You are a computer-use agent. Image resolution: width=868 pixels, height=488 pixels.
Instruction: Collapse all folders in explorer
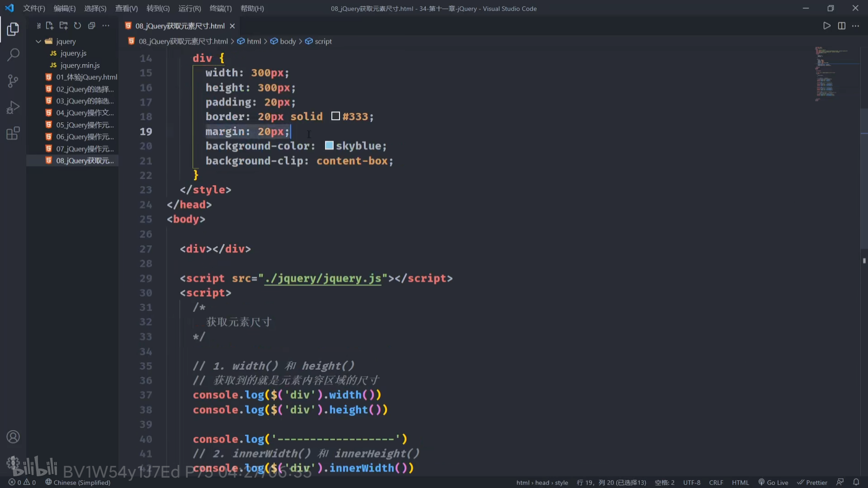click(x=91, y=26)
